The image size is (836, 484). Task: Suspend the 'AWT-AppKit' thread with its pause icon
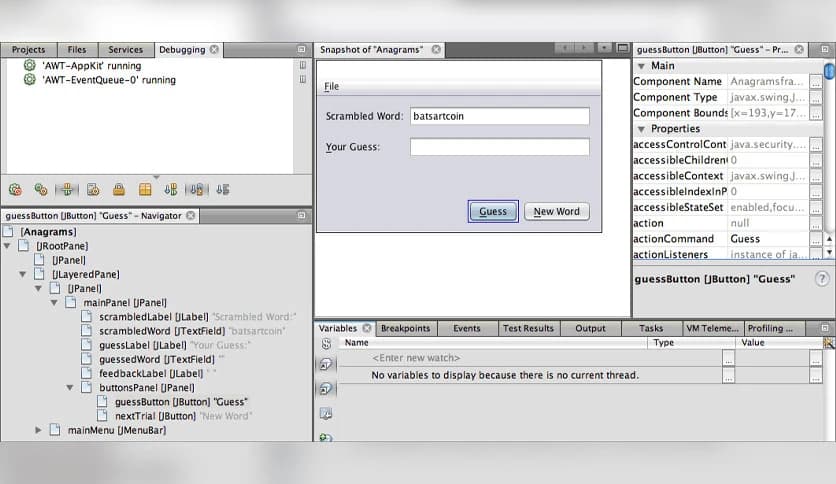tap(302, 65)
